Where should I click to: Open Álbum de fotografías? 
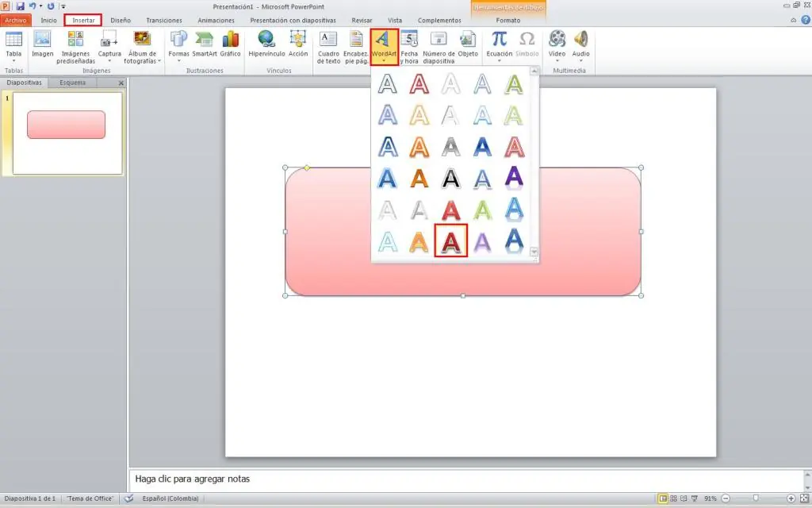[x=142, y=47]
